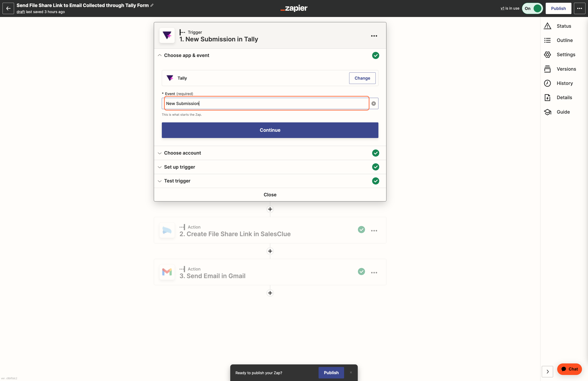Image resolution: width=588 pixels, height=381 pixels.
Task: Open the Chat support bubble
Action: [569, 369]
